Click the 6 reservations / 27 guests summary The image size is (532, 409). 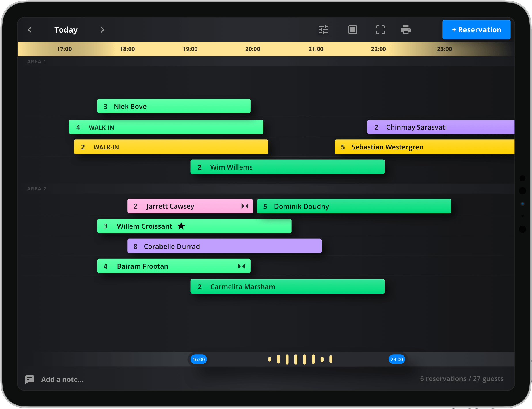[462, 379]
